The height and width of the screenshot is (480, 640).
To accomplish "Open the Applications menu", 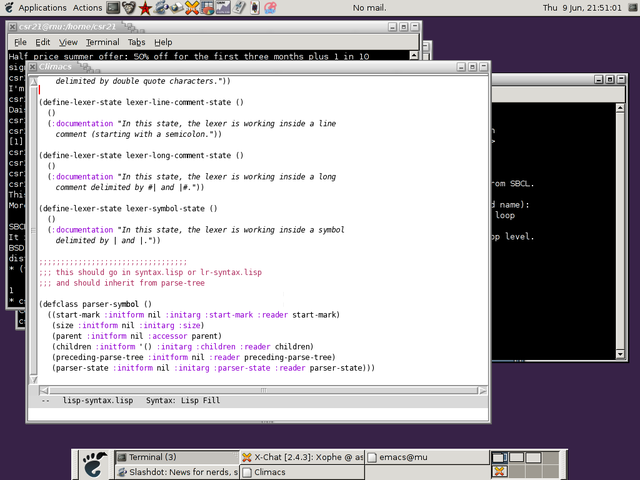I will pyautogui.click(x=42, y=8).
